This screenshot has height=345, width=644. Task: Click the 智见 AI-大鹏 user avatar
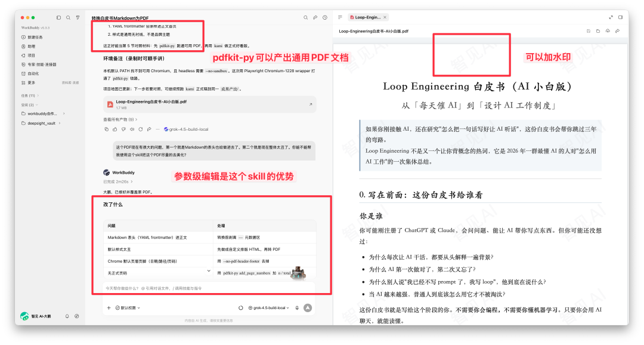(24, 316)
